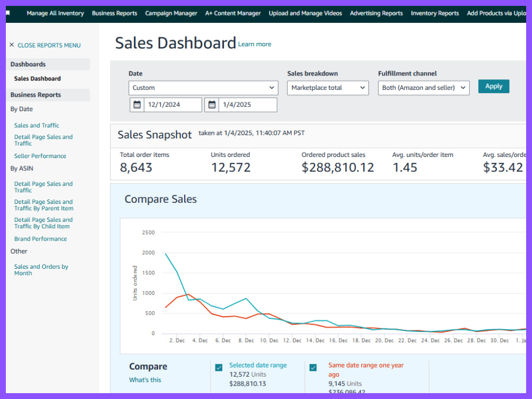Open Seller Performance report link
Viewport: 532px width, 399px height.
40,156
